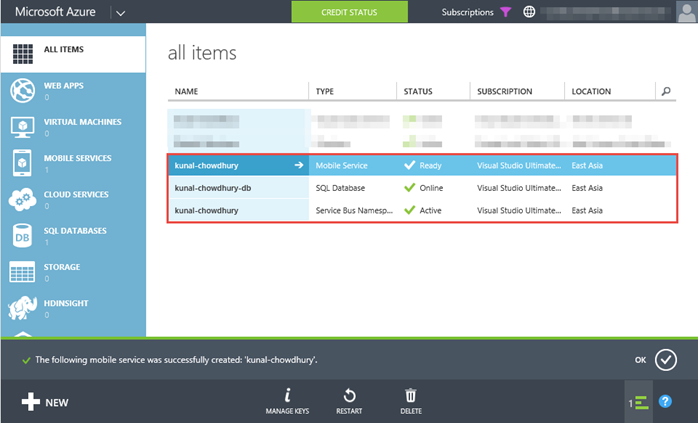Open the blue help question icon
The image size is (698, 423).
point(665,402)
